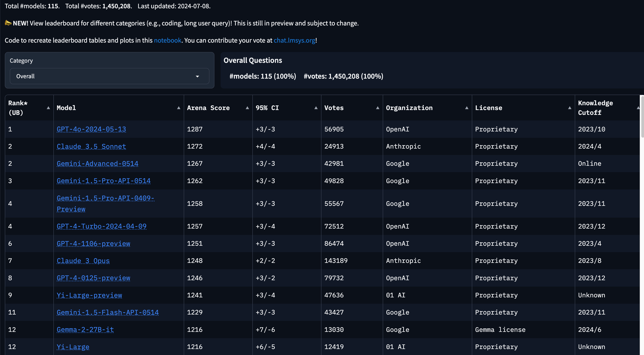Open the Category dropdown showing Overall
This screenshot has width=644, height=355.
click(110, 76)
